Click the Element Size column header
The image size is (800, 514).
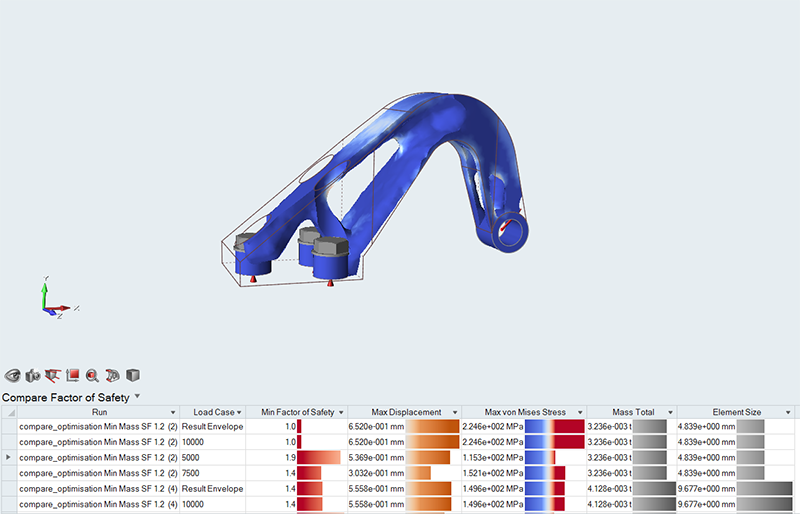pos(735,412)
